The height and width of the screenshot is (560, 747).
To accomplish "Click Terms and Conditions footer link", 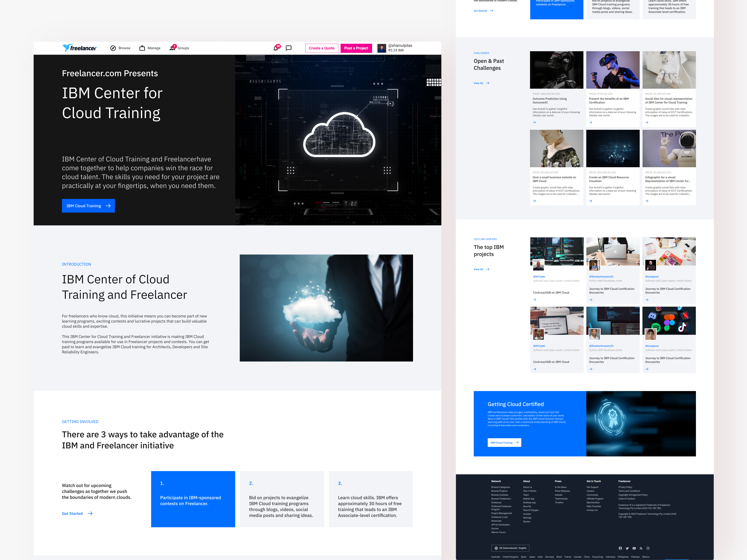I will point(630,491).
